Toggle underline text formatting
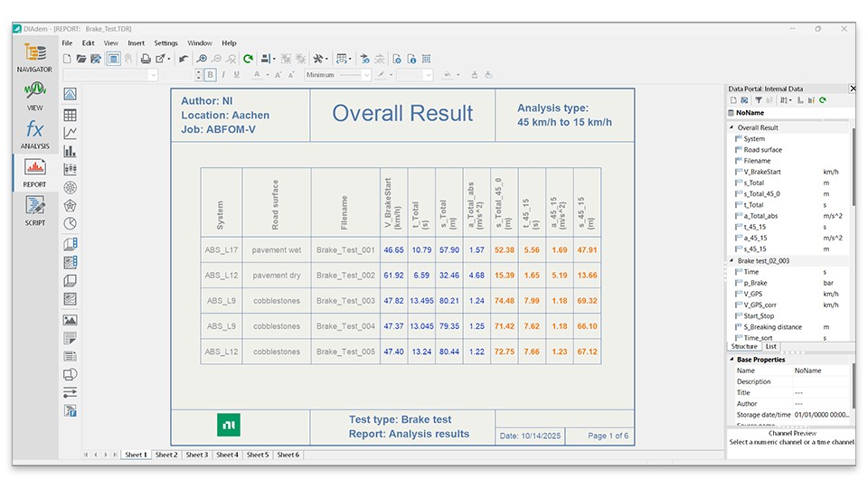 click(237, 75)
